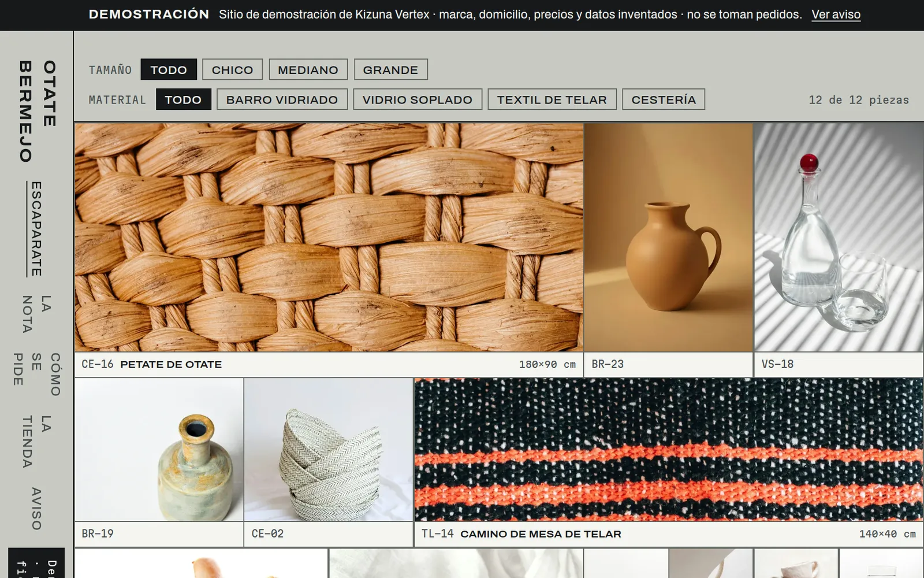
Task: Click the 12 de 12 piezas counter
Action: [859, 100]
